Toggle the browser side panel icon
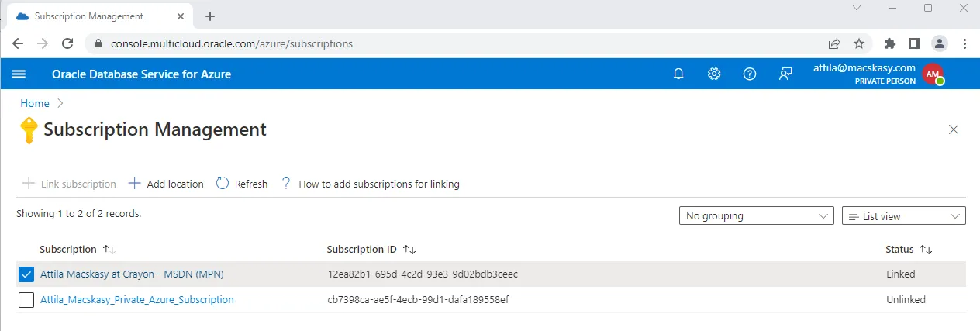This screenshot has height=331, width=980. [x=914, y=43]
